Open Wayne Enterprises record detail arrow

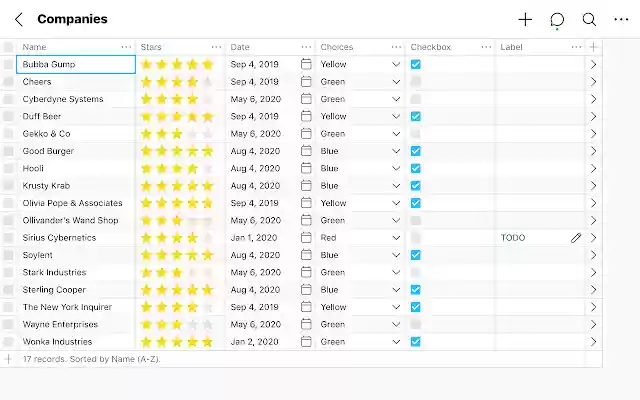pyautogui.click(x=593, y=324)
